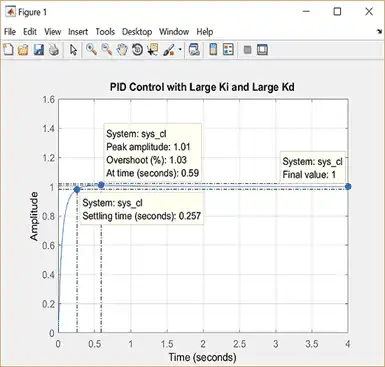Maximize the Figure 1 window
Viewport: 385px width, 367px height.
pyautogui.click(x=337, y=12)
